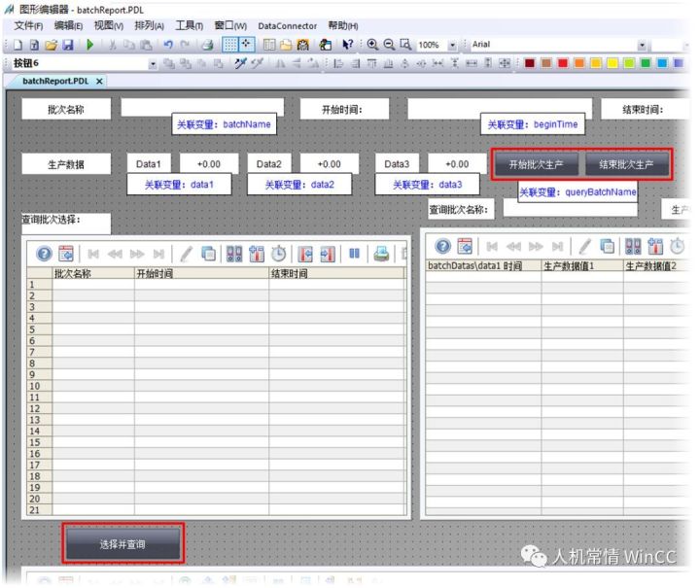
Task: Expand the object name dropdown 按钮6
Action: (x=153, y=64)
